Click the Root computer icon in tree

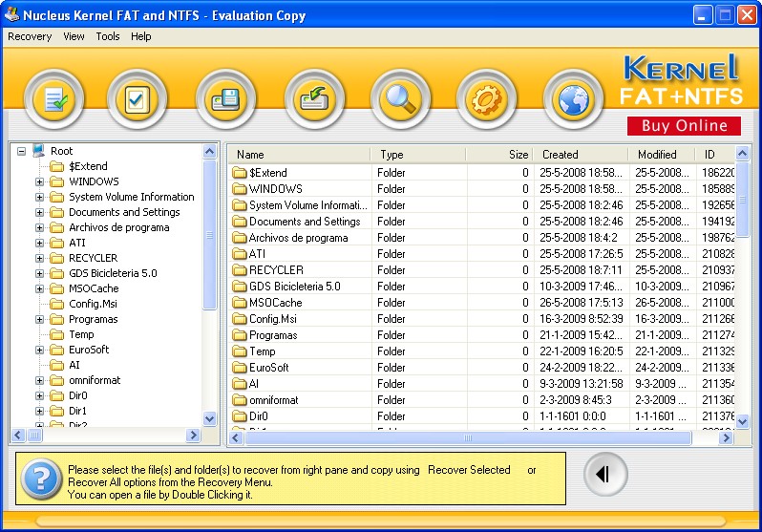tap(39, 151)
